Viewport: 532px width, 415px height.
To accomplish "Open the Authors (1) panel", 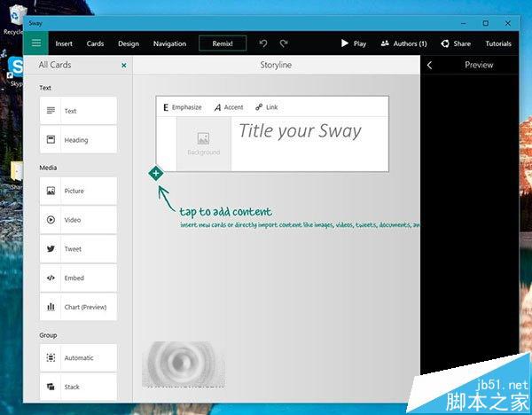I will (403, 43).
